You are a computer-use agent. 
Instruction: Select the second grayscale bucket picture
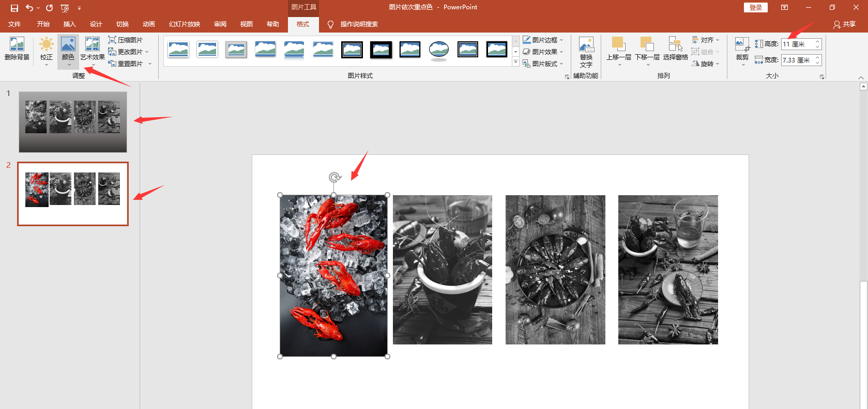point(443,270)
